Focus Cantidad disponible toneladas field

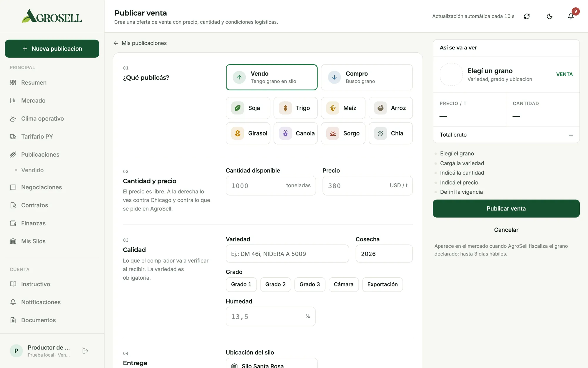(270, 185)
